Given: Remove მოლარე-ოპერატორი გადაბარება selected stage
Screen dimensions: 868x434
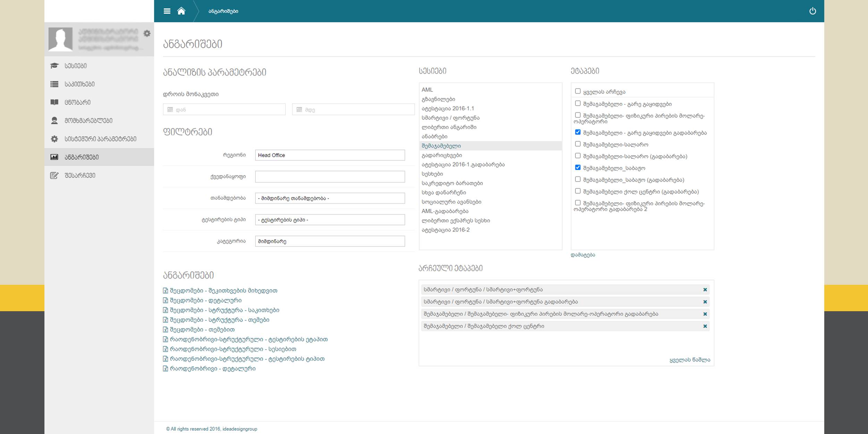Looking at the screenshot, I should coord(705,314).
